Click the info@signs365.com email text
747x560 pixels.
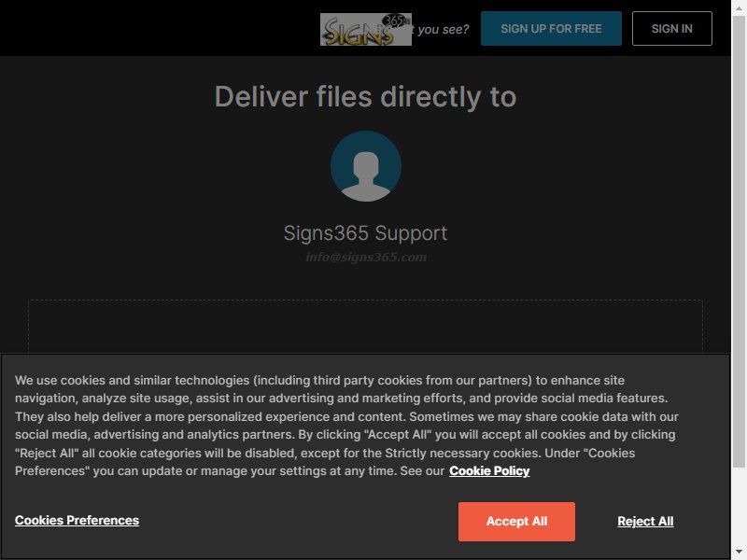pos(366,258)
